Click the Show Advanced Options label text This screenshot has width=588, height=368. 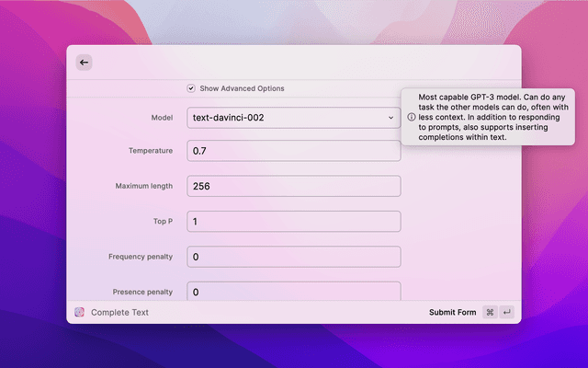click(242, 88)
